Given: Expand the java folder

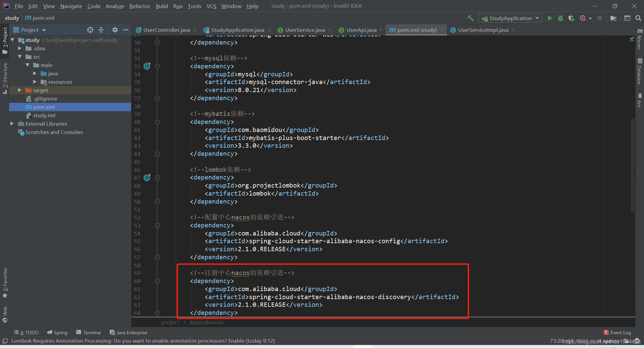Looking at the screenshot, I should point(35,73).
